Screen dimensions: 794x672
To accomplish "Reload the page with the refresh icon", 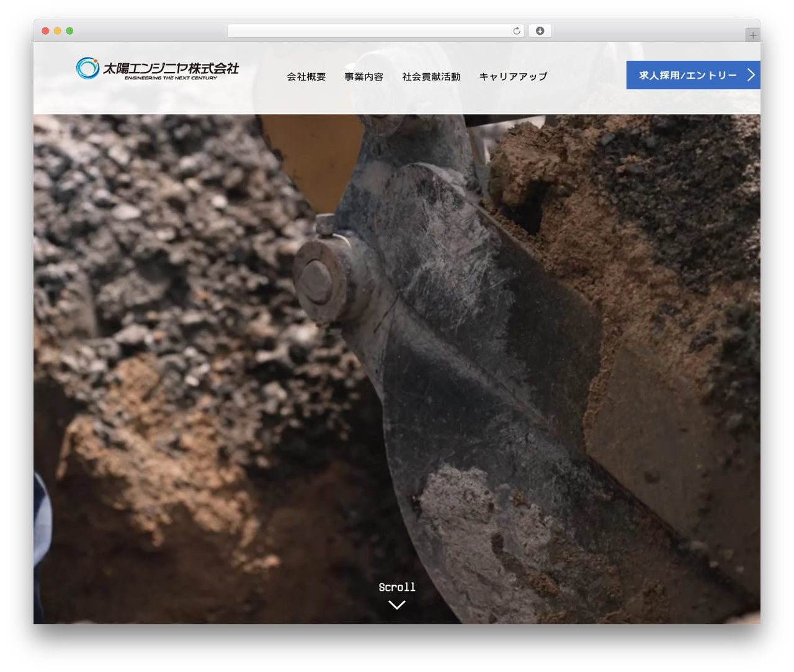I will click(517, 31).
